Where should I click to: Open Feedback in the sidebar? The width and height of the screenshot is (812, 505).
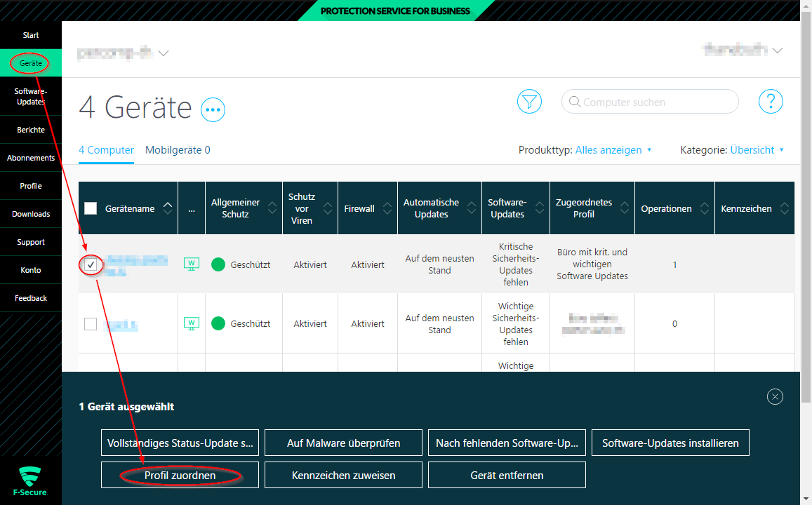31,298
